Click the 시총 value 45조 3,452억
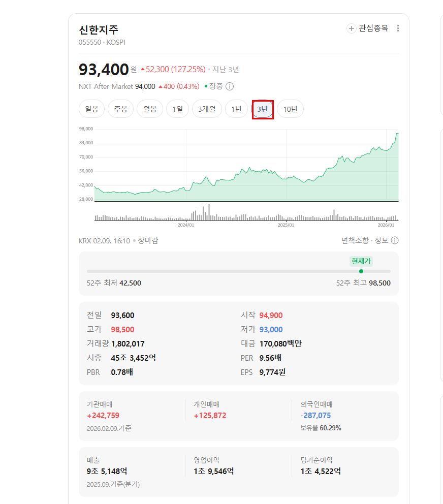 tap(134, 358)
